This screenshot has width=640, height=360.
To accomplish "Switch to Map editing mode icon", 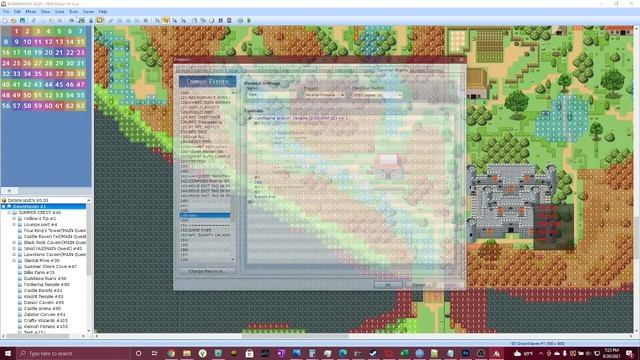I will (81, 20).
